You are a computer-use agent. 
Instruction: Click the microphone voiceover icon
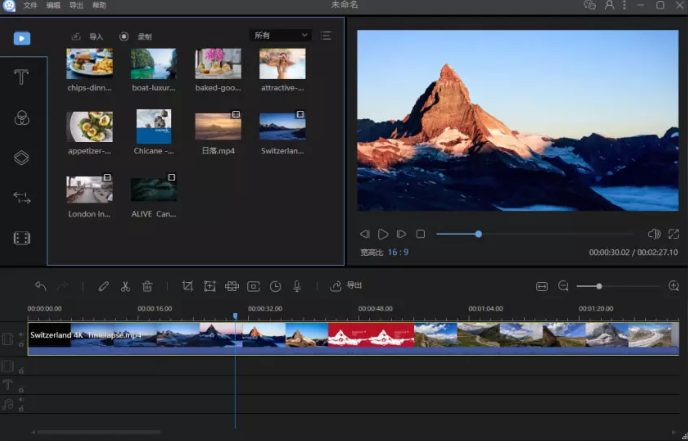(297, 286)
